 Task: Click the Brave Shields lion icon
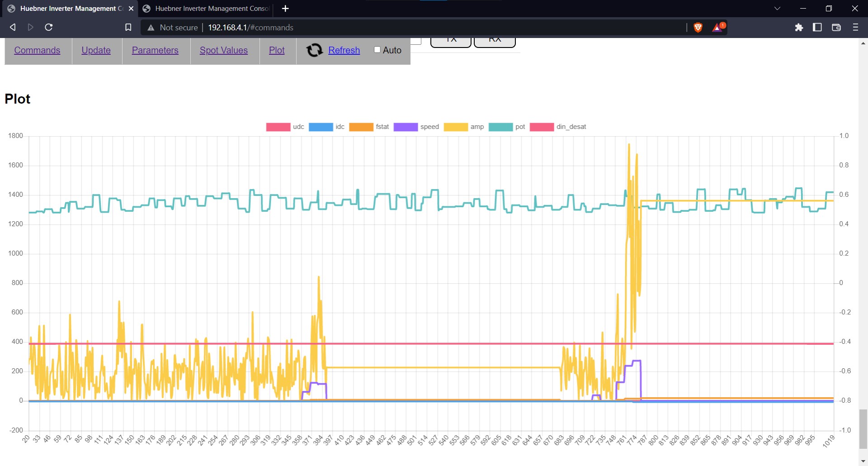tap(698, 28)
